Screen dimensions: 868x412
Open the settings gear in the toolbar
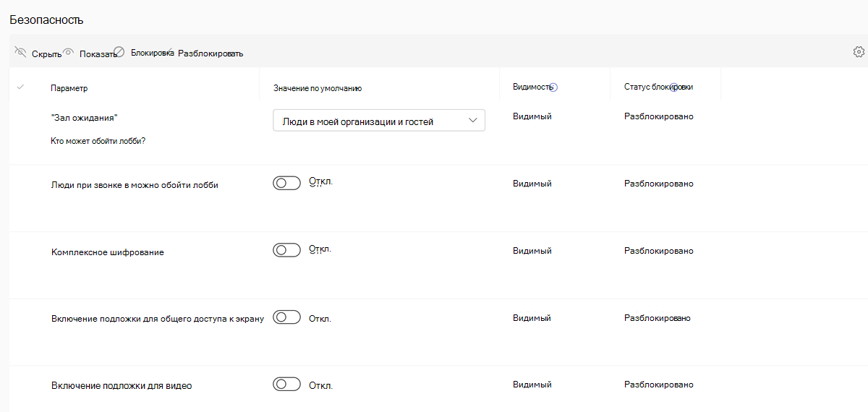[859, 52]
